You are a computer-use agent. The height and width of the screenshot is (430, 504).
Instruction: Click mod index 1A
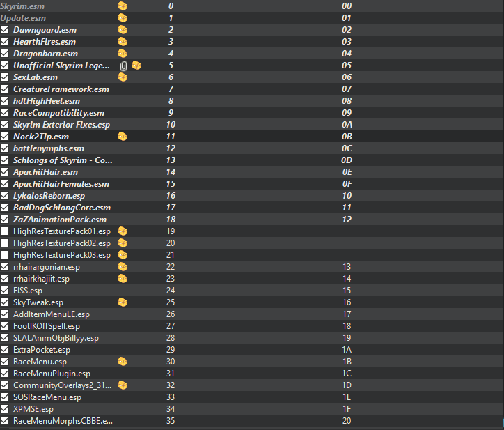[347, 350]
